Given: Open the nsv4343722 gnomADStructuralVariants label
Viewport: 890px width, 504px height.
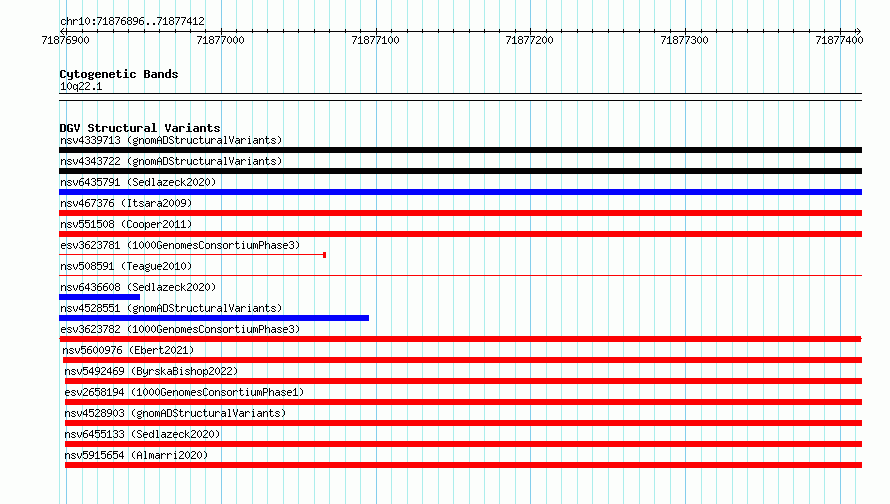Looking at the screenshot, I should [x=171, y=161].
